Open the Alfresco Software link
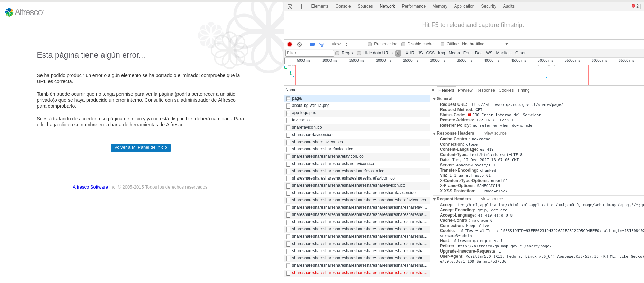644x283 pixels. (90, 187)
